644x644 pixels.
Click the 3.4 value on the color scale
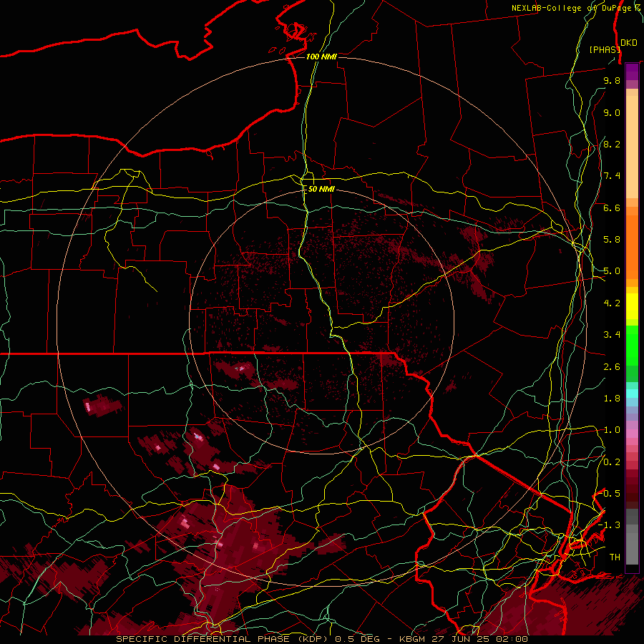pyautogui.click(x=612, y=335)
